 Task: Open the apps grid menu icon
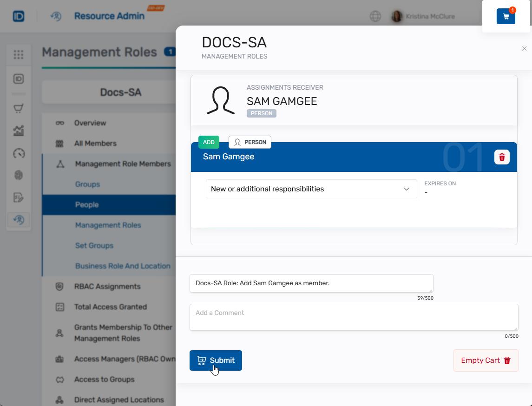19,55
